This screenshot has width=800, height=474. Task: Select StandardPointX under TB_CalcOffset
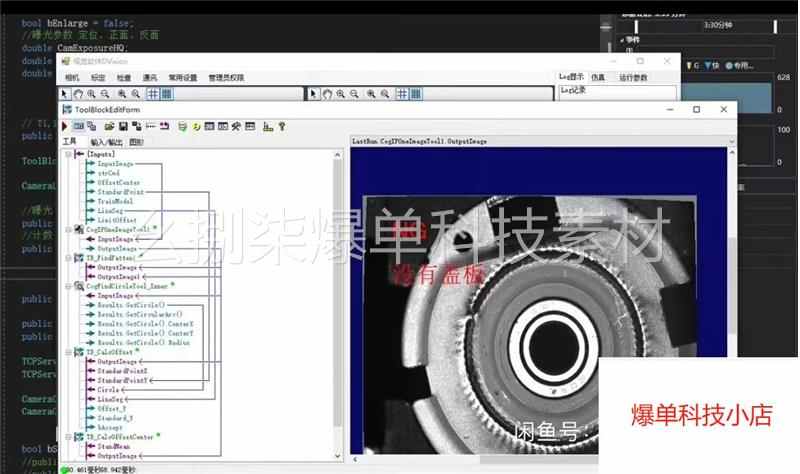tap(122, 371)
